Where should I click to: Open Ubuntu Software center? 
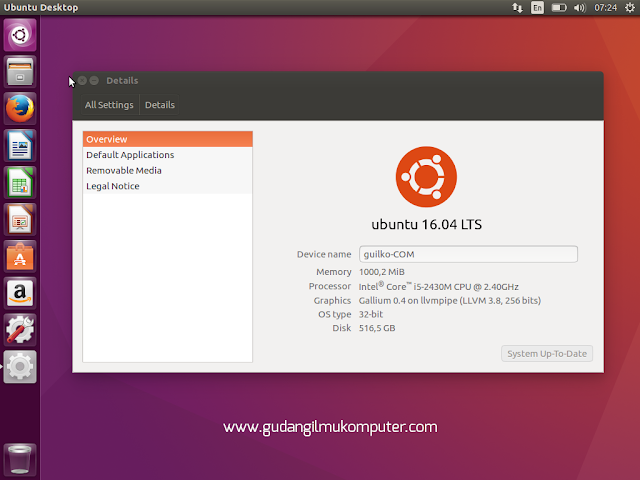pyautogui.click(x=20, y=256)
